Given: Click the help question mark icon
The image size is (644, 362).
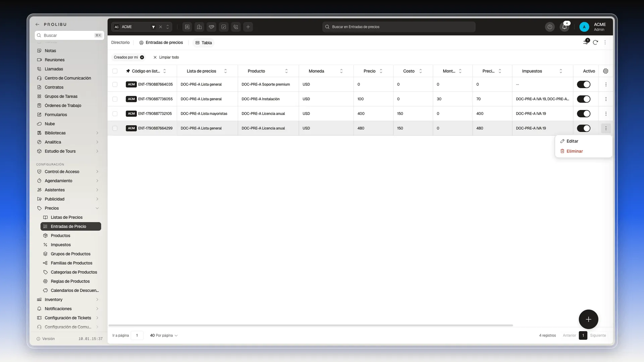Looking at the screenshot, I should 550,27.
